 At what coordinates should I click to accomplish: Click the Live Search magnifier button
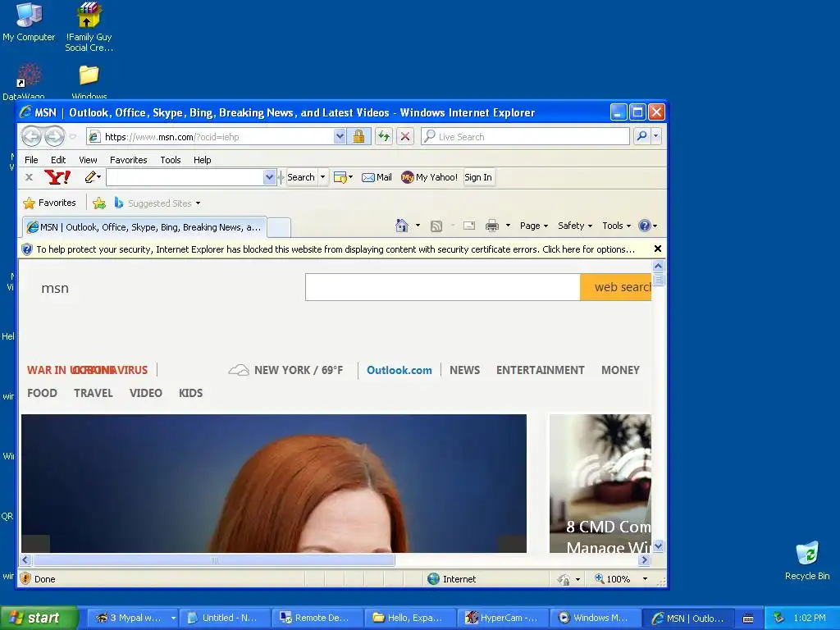[x=641, y=137]
